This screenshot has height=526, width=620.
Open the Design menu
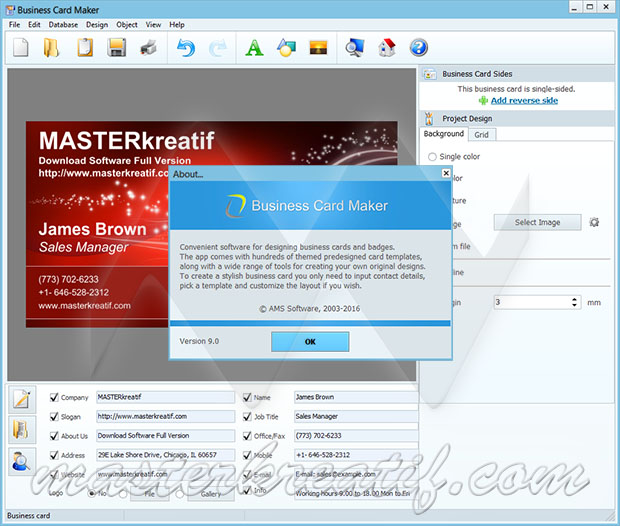[x=97, y=25]
